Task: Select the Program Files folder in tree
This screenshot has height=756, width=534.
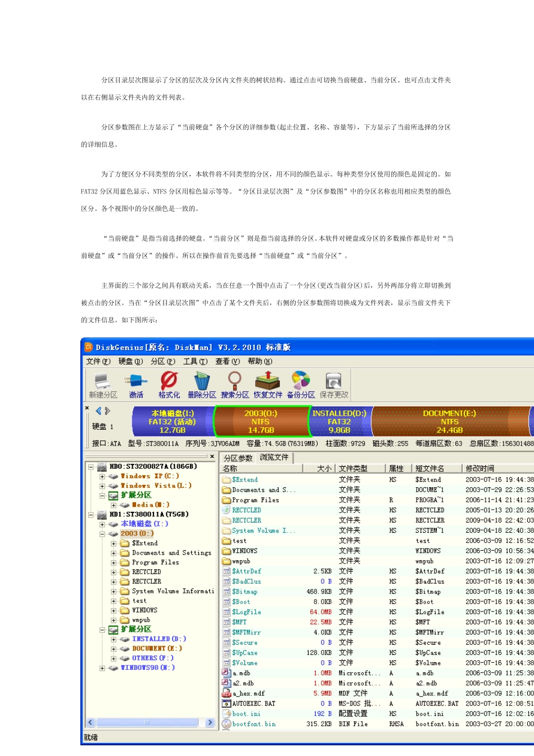Action: point(155,562)
